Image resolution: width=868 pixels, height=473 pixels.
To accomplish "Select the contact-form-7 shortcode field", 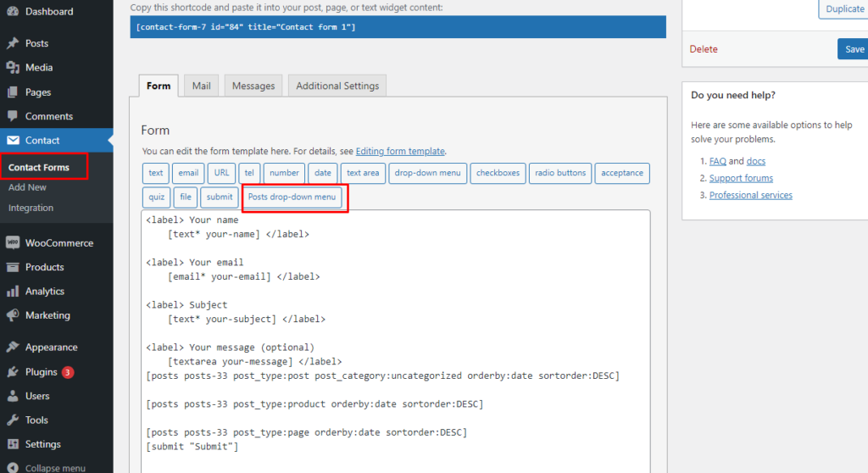I will point(398,26).
